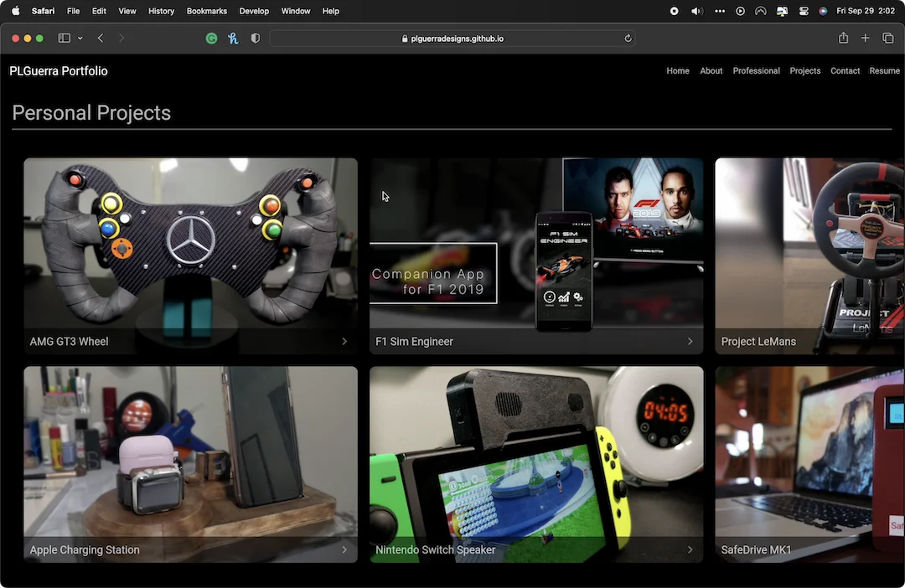Open a new tab with plus icon

coord(865,38)
